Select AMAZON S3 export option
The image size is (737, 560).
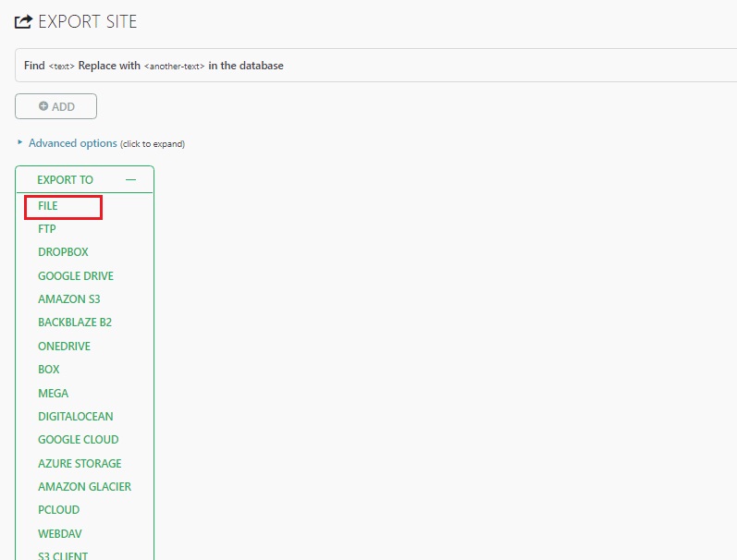pyautogui.click(x=69, y=298)
